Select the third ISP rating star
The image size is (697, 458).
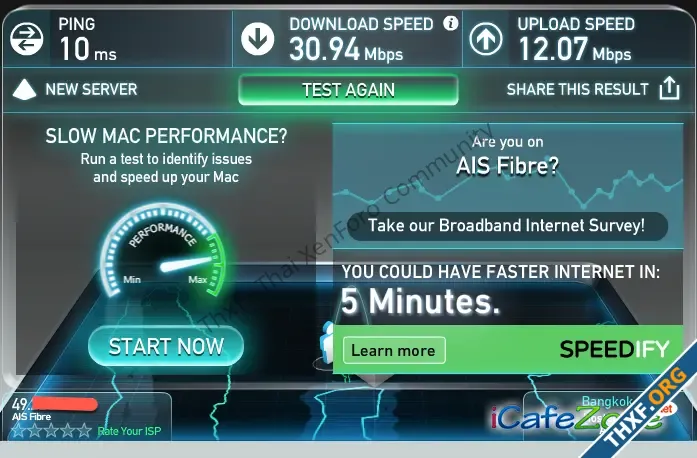[51, 430]
